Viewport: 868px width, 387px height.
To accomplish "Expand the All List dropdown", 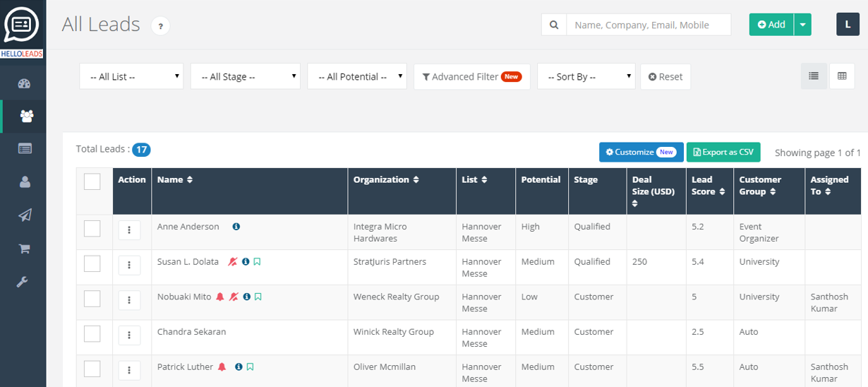I will click(131, 76).
